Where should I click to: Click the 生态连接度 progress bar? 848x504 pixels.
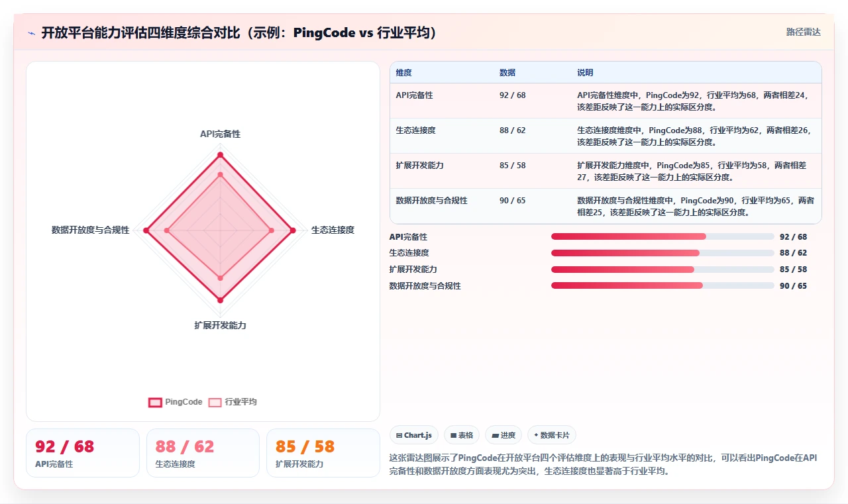click(x=662, y=253)
